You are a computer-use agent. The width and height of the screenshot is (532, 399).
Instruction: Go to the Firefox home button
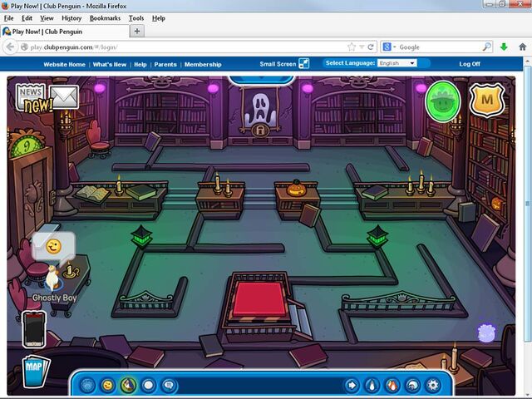point(523,47)
